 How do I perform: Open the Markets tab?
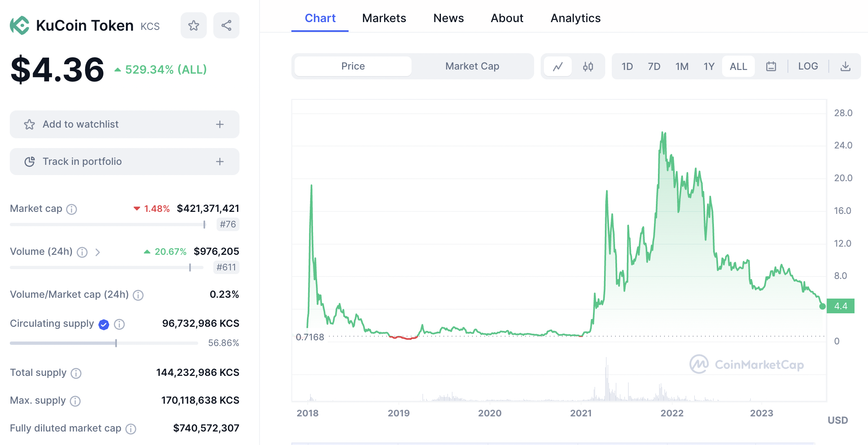click(x=384, y=18)
